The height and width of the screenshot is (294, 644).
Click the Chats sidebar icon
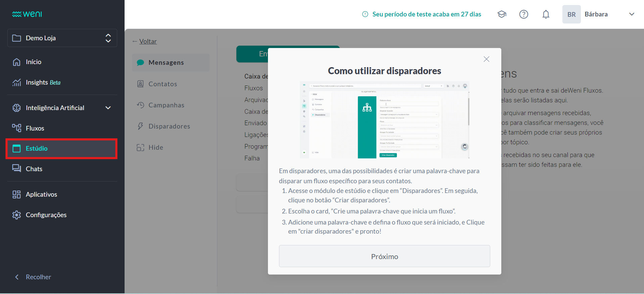tap(16, 168)
